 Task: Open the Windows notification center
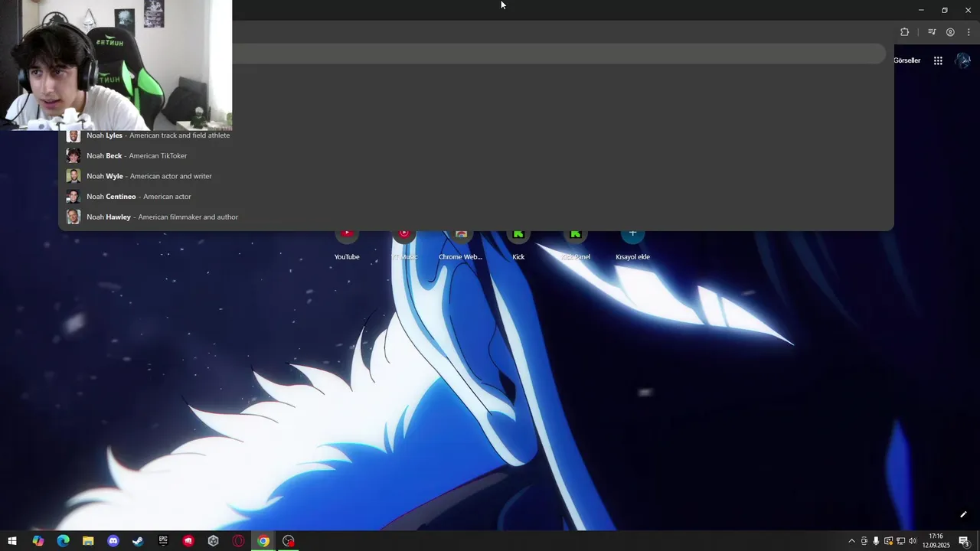pyautogui.click(x=965, y=541)
